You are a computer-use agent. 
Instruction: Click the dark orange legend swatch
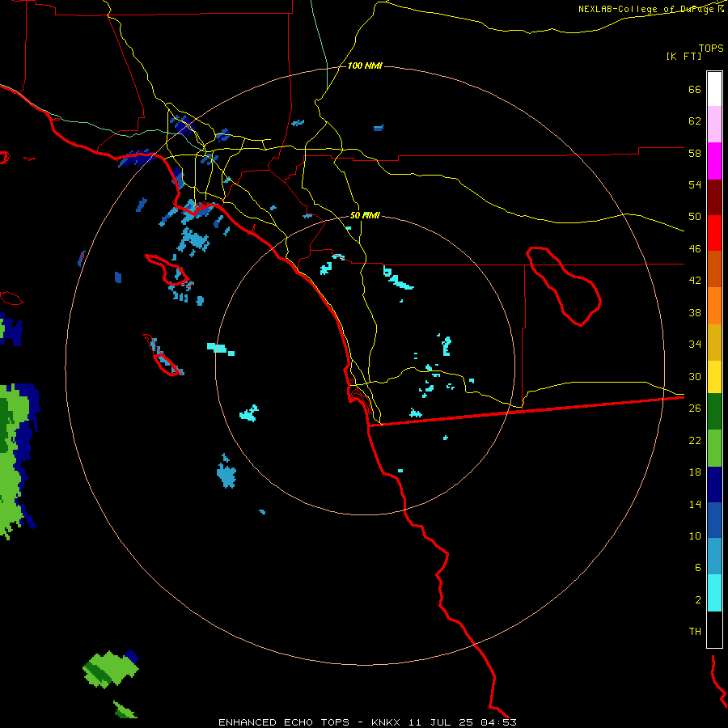[714, 269]
